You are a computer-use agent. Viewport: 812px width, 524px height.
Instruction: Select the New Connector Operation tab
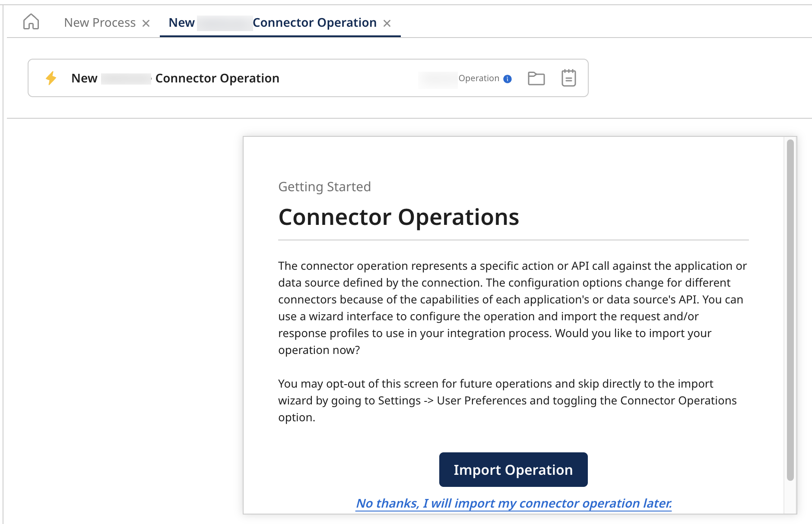[x=272, y=22]
